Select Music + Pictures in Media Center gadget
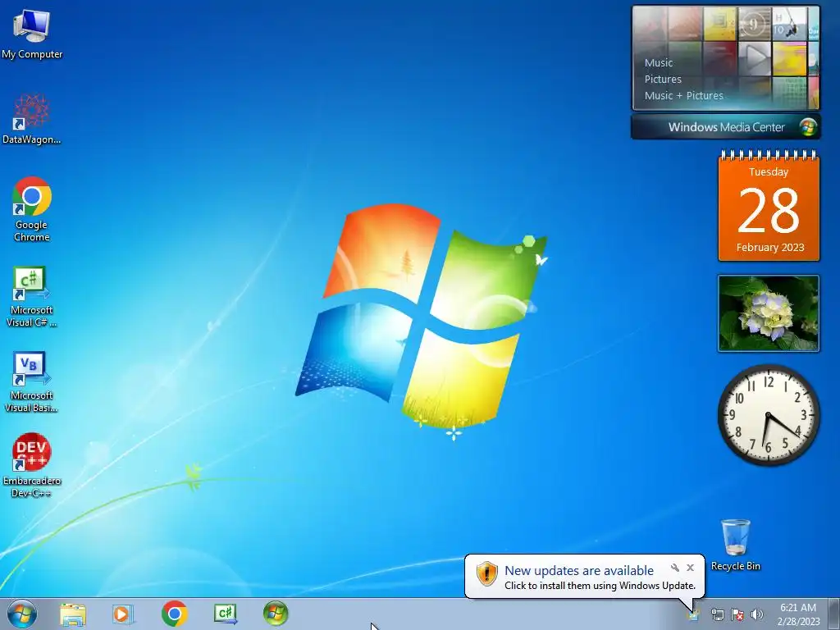 pyautogui.click(x=683, y=96)
